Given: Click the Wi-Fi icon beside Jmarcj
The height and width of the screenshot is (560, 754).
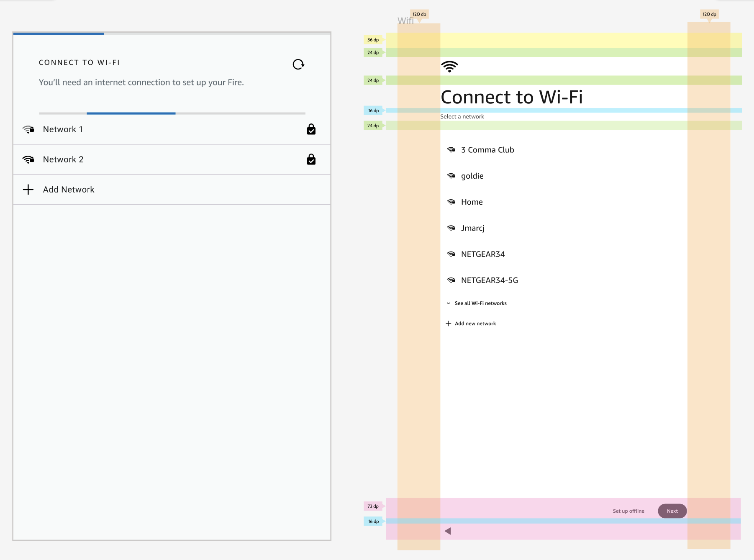Looking at the screenshot, I should tap(451, 228).
